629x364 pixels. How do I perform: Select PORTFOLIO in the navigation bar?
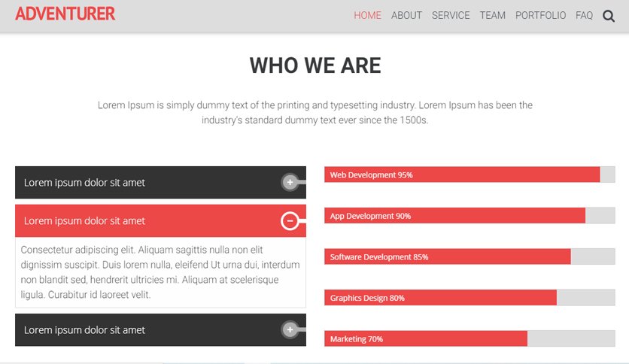click(x=540, y=15)
